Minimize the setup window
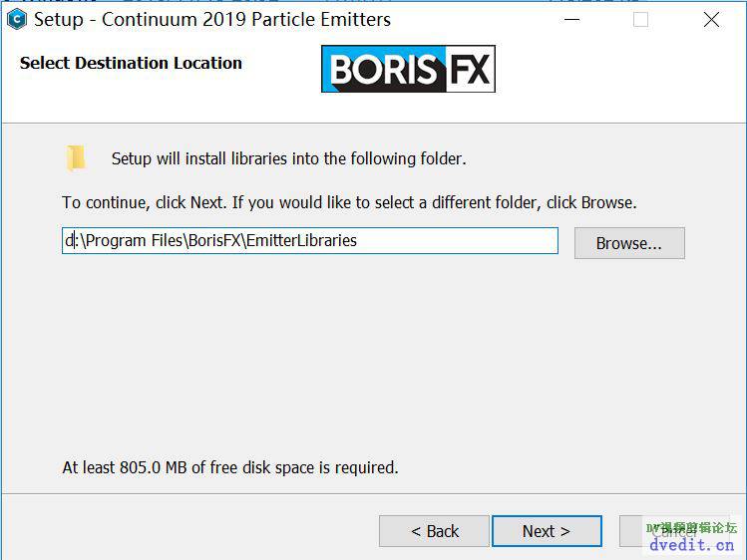Screen dimensions: 747x560 pyautogui.click(x=570, y=20)
